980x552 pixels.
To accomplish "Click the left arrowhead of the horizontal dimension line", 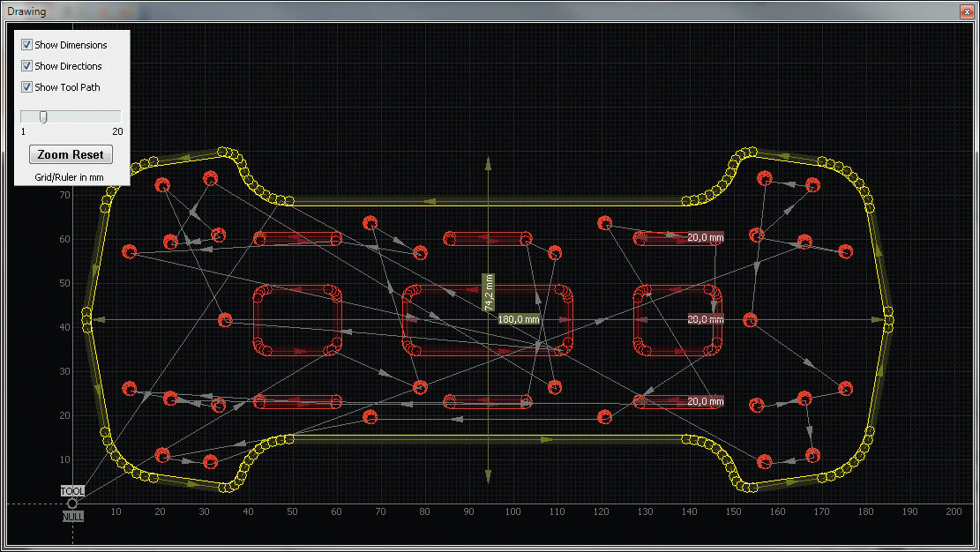I will click(99, 319).
